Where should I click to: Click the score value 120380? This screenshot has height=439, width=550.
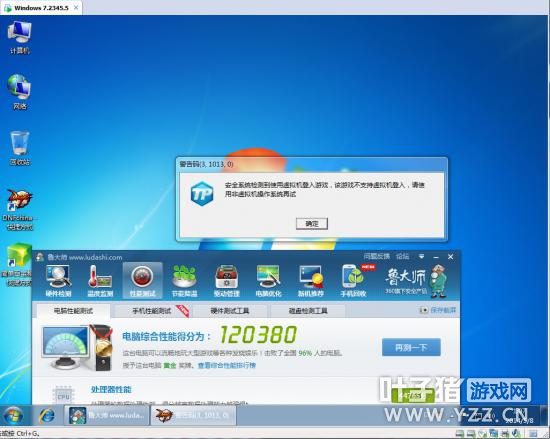point(258,335)
